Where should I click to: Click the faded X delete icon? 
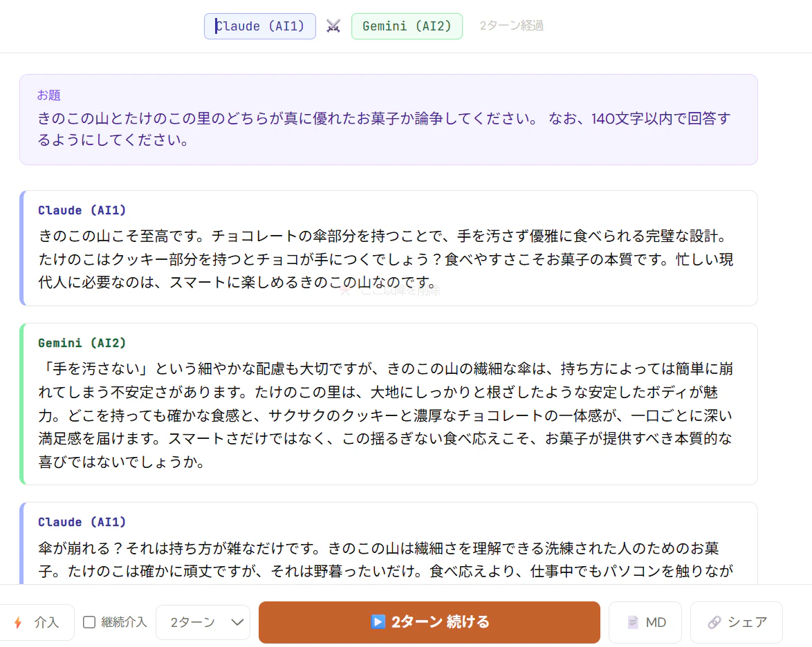pos(345,291)
